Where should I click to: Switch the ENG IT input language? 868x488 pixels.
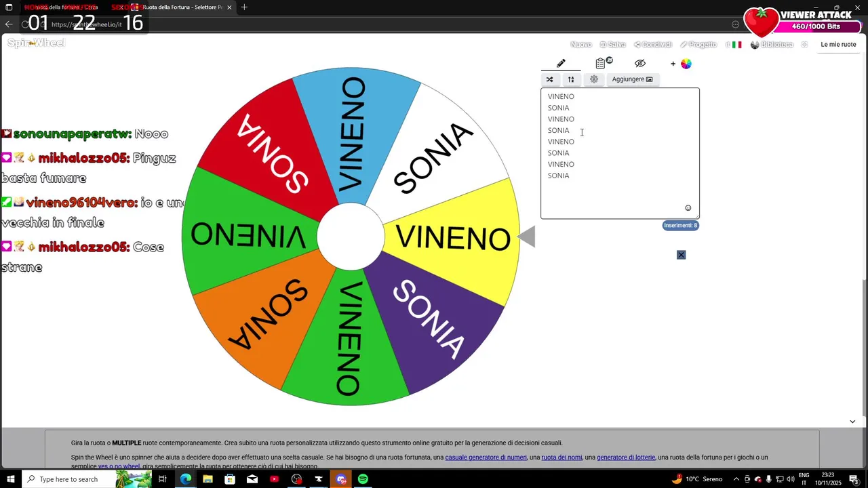(804, 479)
